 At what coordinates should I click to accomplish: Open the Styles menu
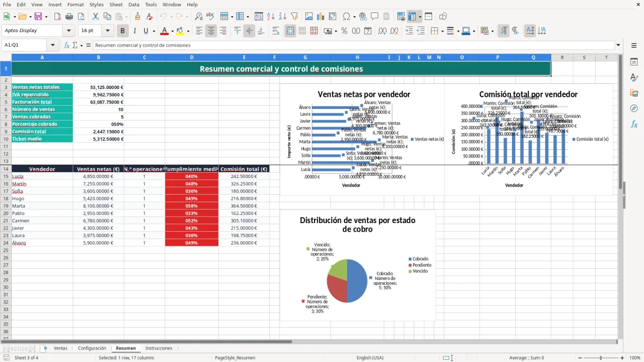click(x=97, y=4)
